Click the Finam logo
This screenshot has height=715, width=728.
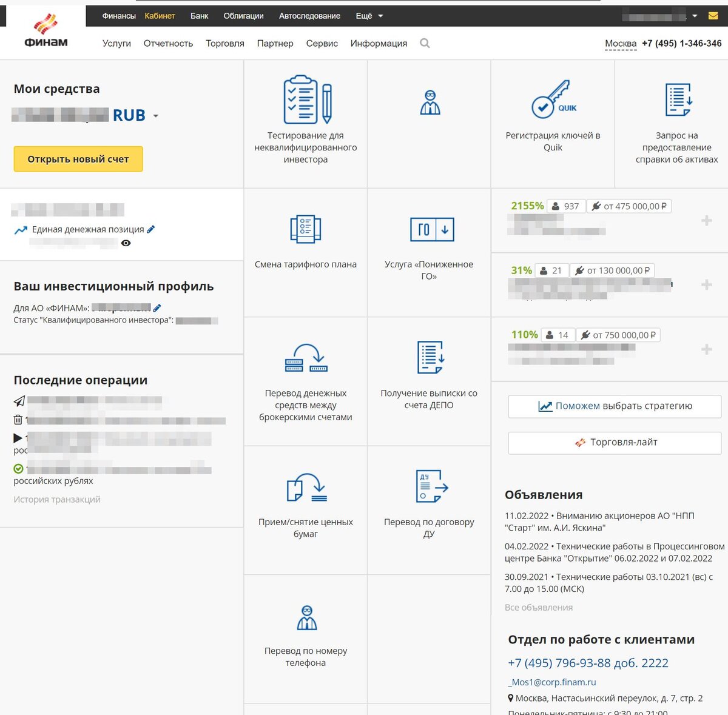[45, 31]
